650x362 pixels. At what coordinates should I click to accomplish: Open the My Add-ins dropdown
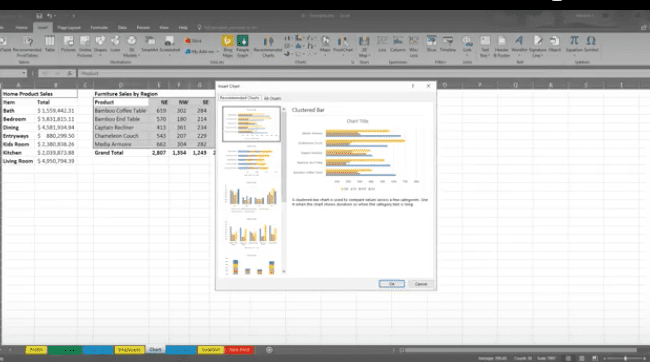coord(202,51)
